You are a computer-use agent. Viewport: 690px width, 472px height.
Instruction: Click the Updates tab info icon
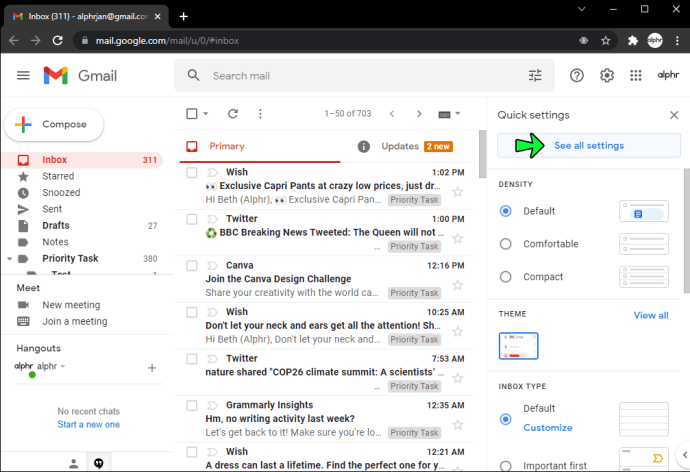(x=363, y=146)
